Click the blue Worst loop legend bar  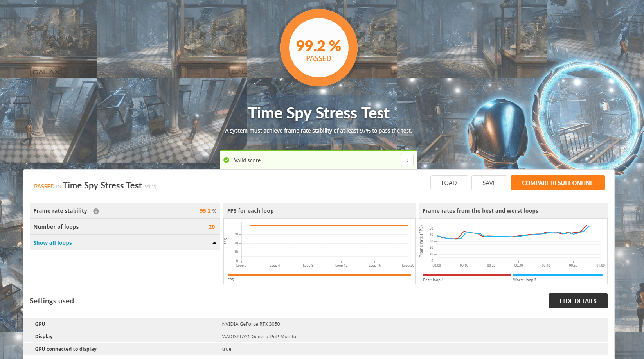click(558, 275)
